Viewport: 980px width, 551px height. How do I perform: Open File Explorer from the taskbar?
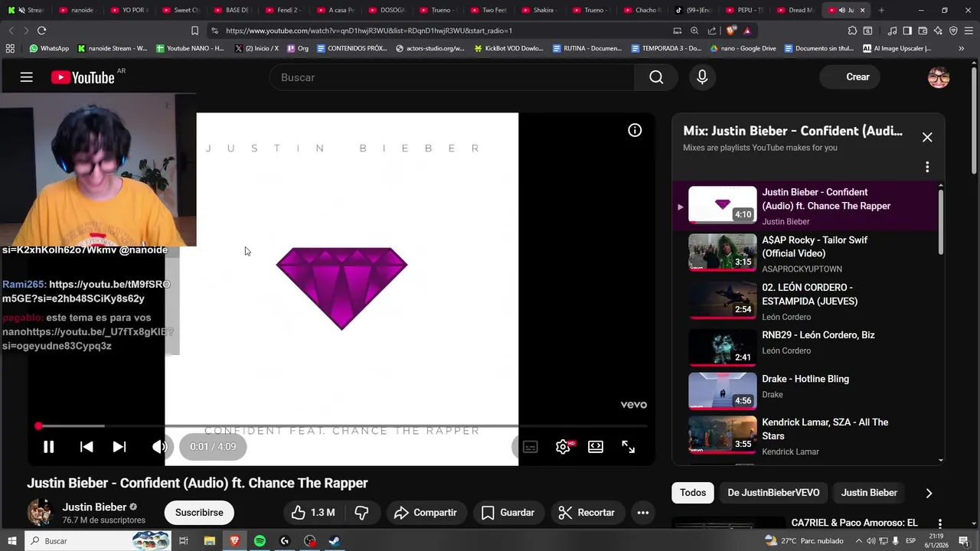click(210, 541)
